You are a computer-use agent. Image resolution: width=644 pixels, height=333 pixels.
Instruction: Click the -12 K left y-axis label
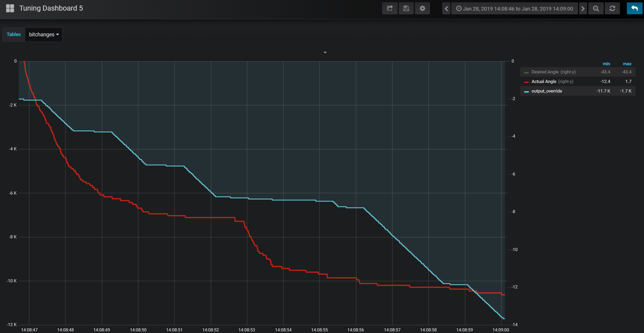[x=12, y=325]
